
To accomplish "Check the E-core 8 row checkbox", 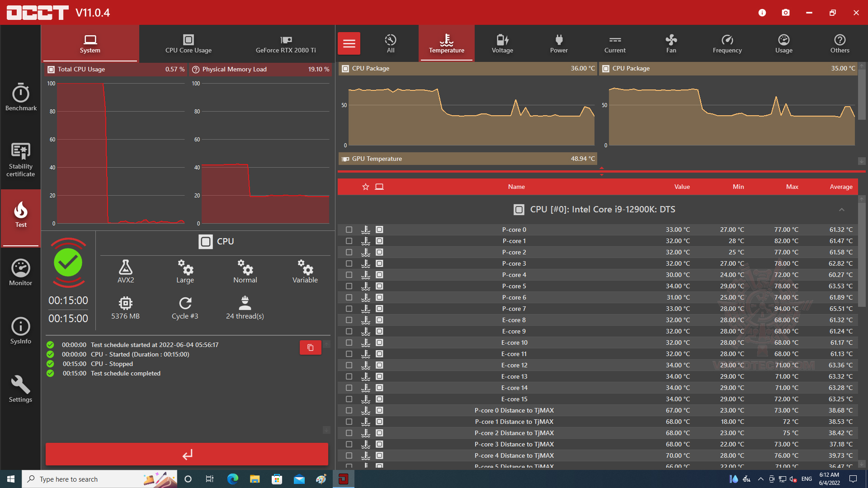I will coord(349,320).
